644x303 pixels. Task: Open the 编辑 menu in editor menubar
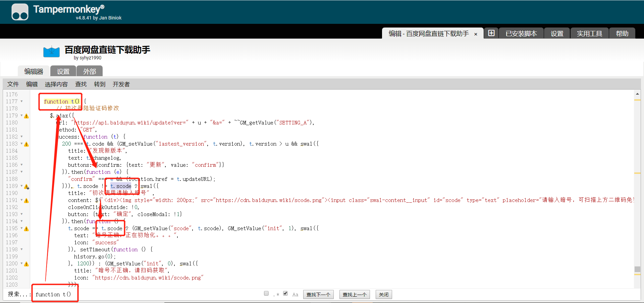tap(32, 84)
